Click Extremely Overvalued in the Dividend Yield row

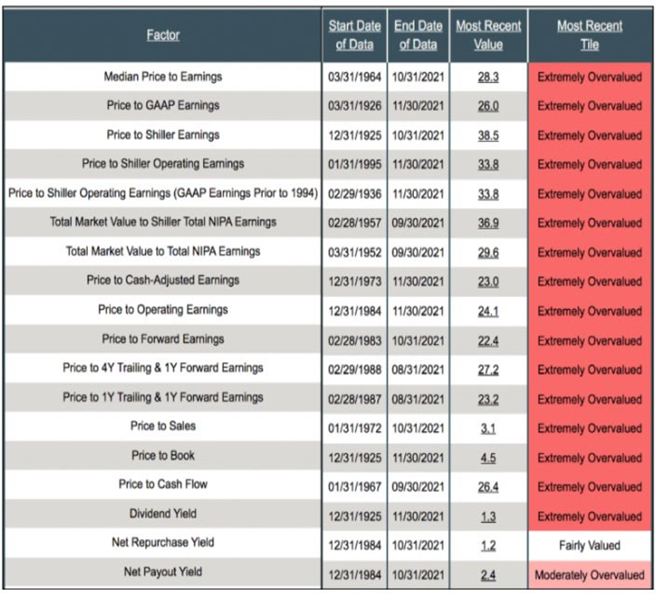(x=589, y=517)
